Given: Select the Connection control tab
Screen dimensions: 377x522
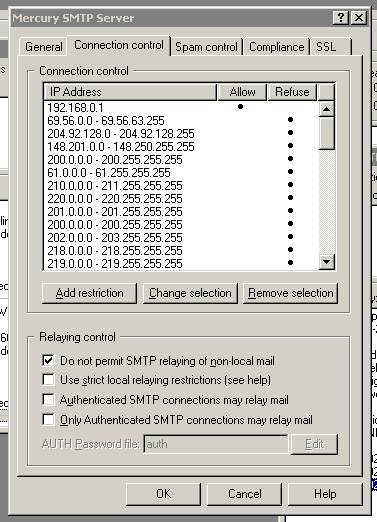Looking at the screenshot, I should (119, 45).
